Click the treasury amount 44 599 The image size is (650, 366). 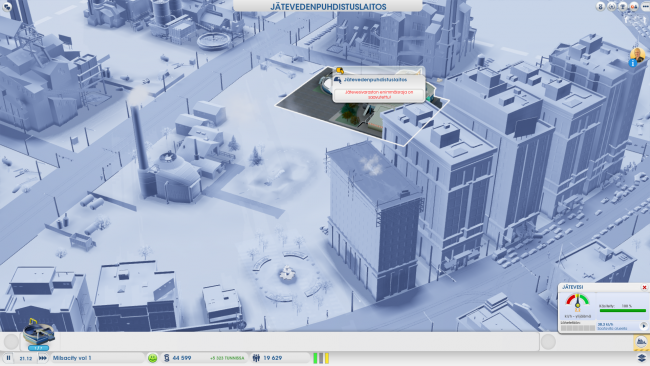point(182,358)
